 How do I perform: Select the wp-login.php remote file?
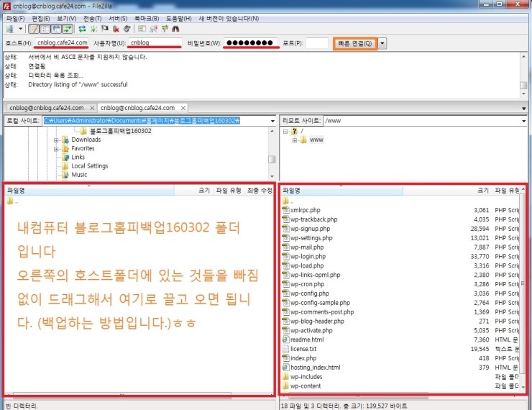pos(308,257)
